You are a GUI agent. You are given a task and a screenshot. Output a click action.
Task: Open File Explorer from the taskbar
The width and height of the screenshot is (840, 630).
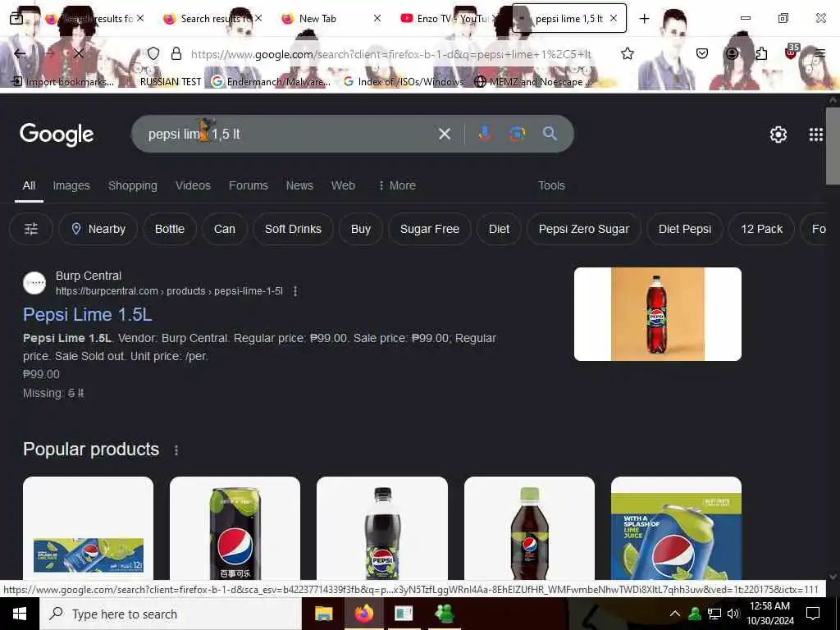tap(323, 614)
